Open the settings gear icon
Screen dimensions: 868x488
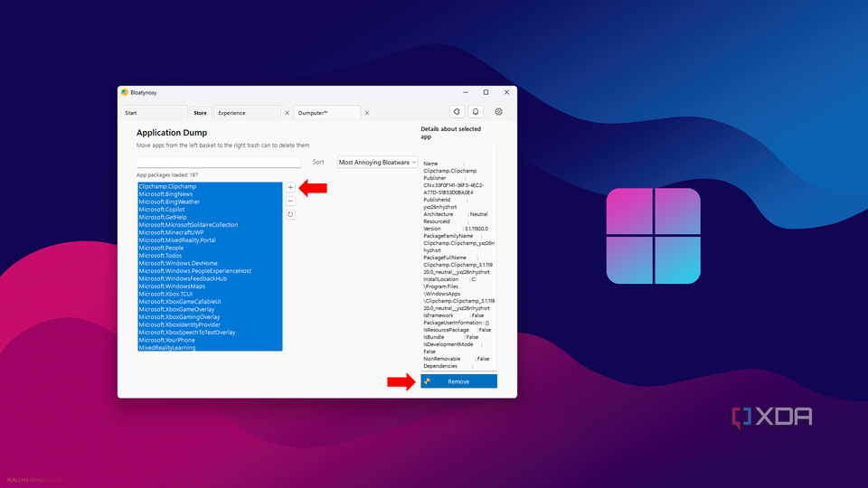tap(498, 112)
